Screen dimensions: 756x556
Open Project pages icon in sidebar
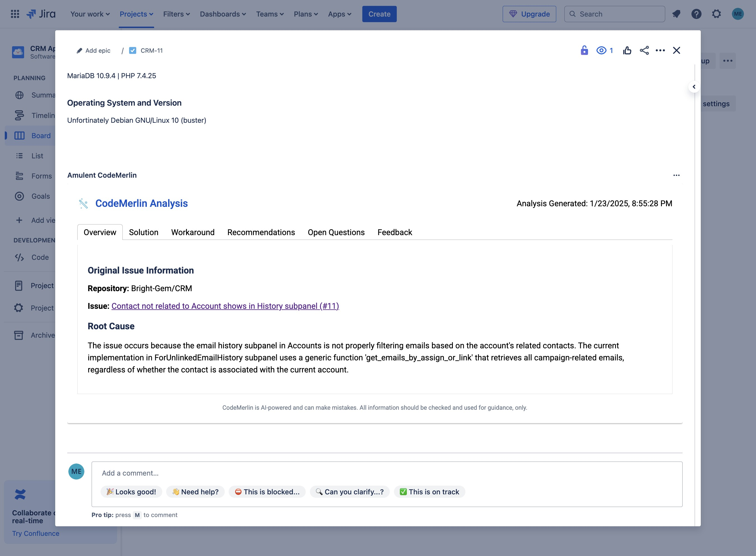pyautogui.click(x=18, y=286)
